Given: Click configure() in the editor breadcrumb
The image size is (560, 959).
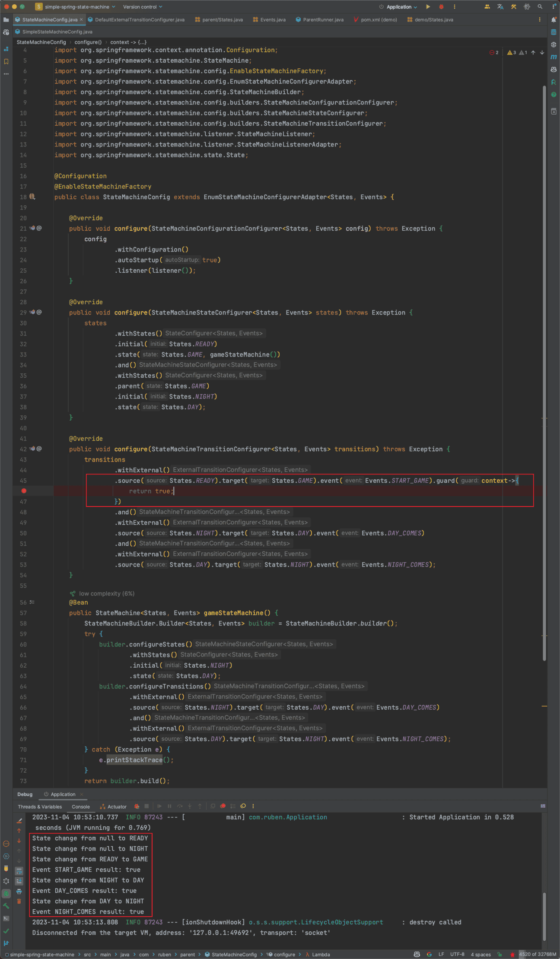Looking at the screenshot, I should (x=88, y=42).
